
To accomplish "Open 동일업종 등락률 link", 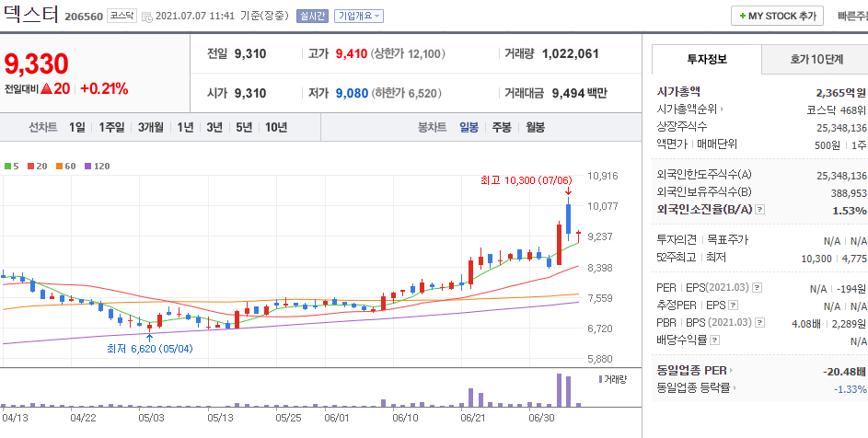I will (x=697, y=387).
